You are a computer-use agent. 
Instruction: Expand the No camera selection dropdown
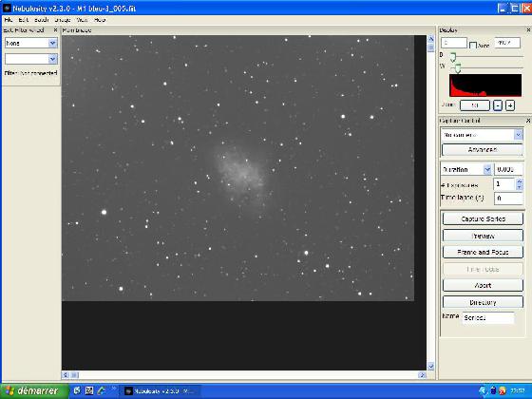pos(483,135)
